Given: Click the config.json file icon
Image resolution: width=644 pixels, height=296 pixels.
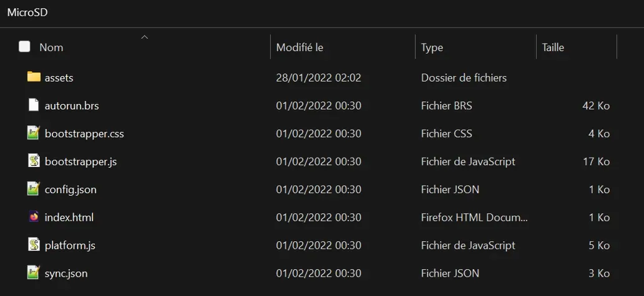Looking at the screenshot, I should (34, 189).
